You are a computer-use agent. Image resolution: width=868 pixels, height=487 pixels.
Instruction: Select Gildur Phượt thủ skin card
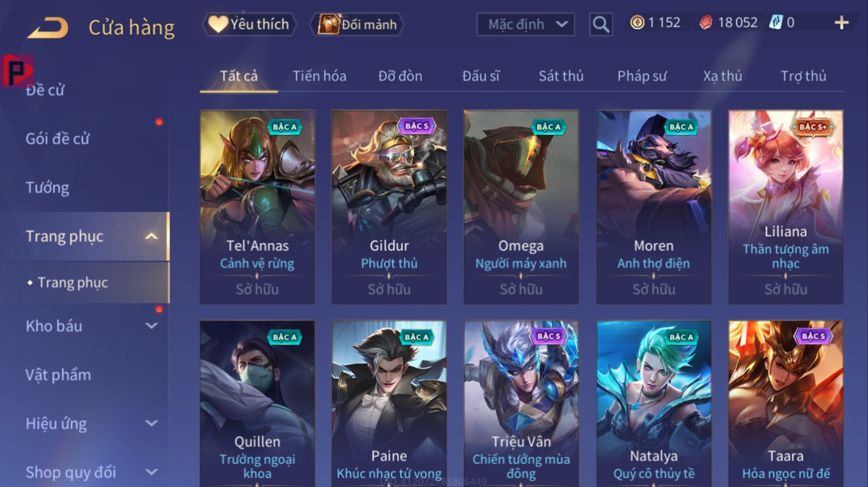click(x=389, y=207)
